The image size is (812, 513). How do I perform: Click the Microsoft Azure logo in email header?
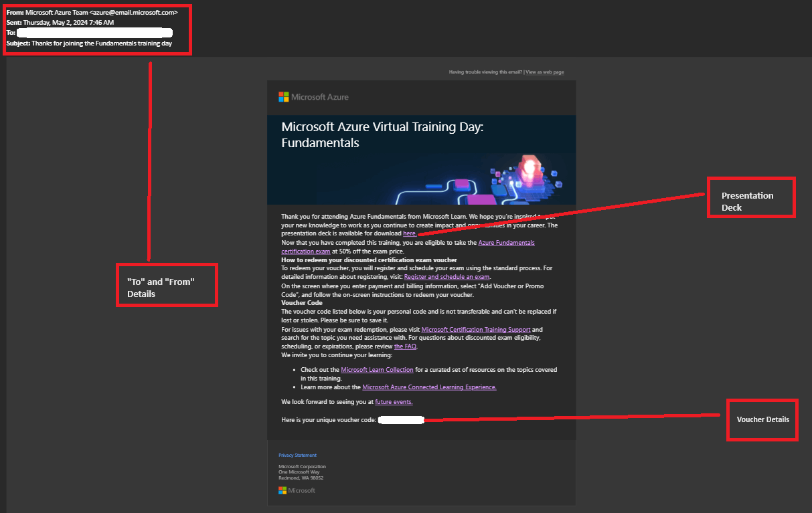313,97
